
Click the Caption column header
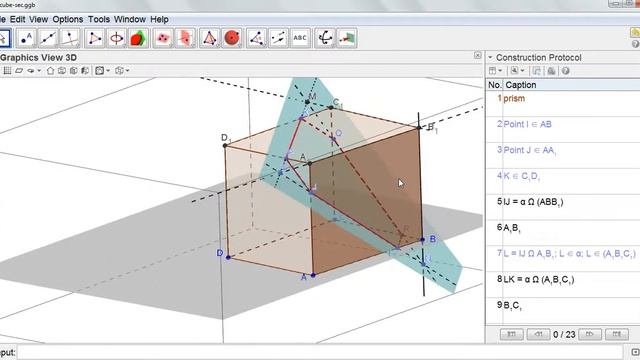[x=571, y=85]
